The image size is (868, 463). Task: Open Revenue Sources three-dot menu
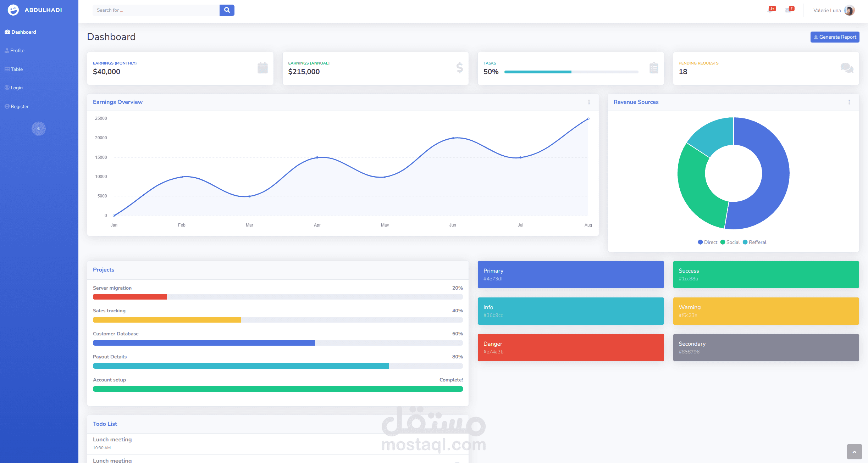pyautogui.click(x=849, y=102)
